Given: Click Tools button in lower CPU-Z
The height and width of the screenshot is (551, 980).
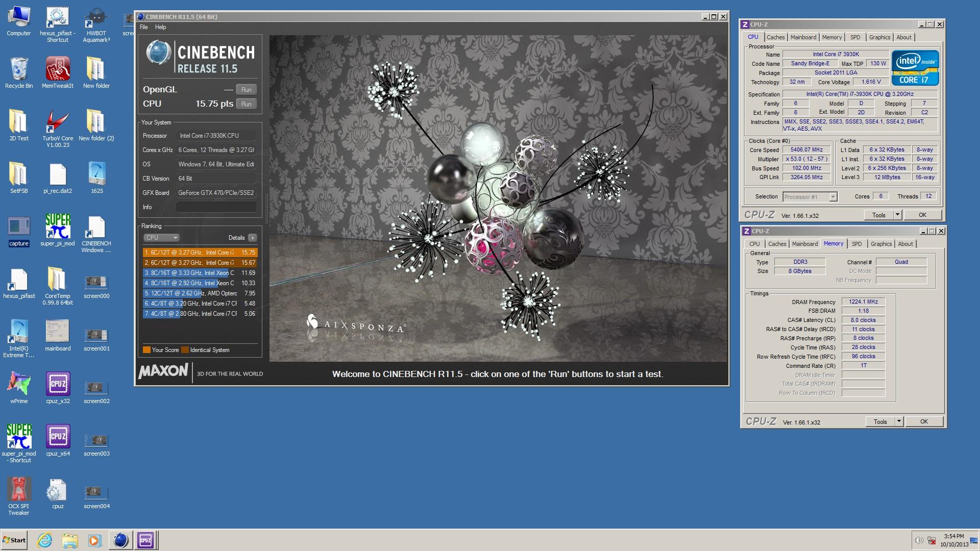Looking at the screenshot, I should (880, 422).
